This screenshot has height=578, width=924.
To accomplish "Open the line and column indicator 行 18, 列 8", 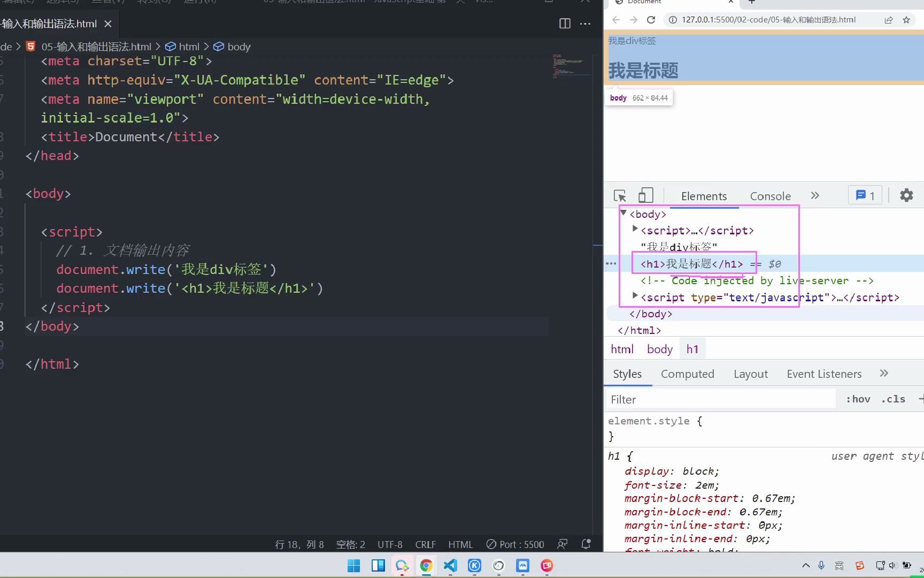I will pyautogui.click(x=299, y=544).
